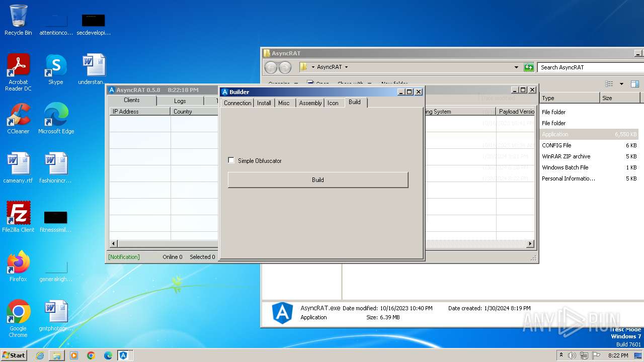Screen dimensions: 644x362
Task: Click the Search AsyncRAT field
Action: 590,67
